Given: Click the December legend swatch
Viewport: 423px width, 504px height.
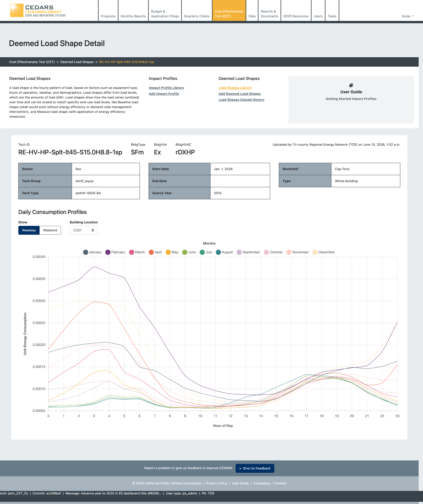Looking at the screenshot, I should 315,252.
